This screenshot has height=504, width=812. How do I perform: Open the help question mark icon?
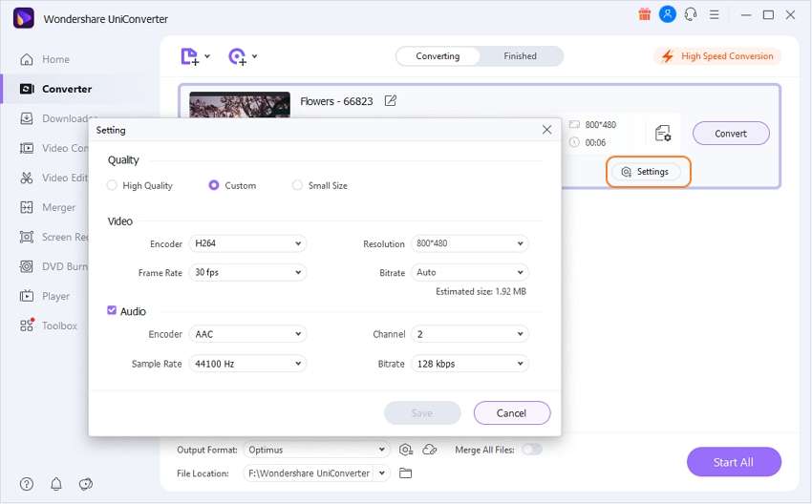coord(27,484)
